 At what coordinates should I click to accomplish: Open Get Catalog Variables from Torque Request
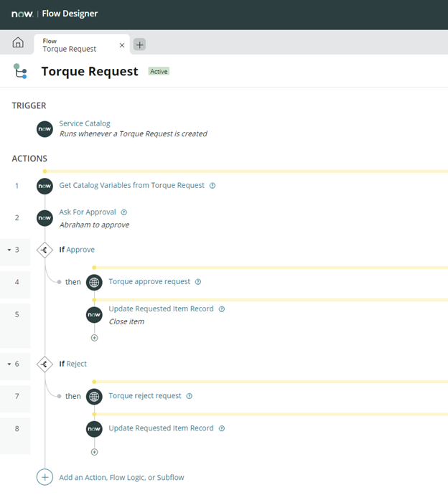point(132,185)
